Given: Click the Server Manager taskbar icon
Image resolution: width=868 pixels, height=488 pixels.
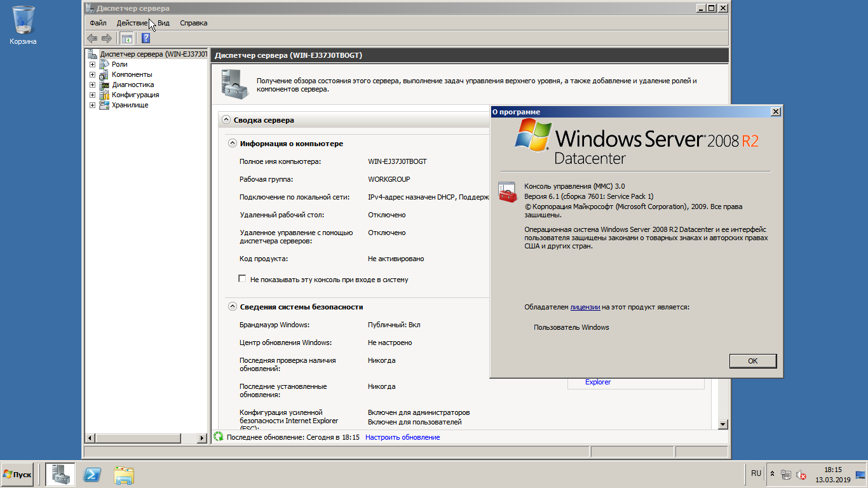Looking at the screenshot, I should 60,474.
